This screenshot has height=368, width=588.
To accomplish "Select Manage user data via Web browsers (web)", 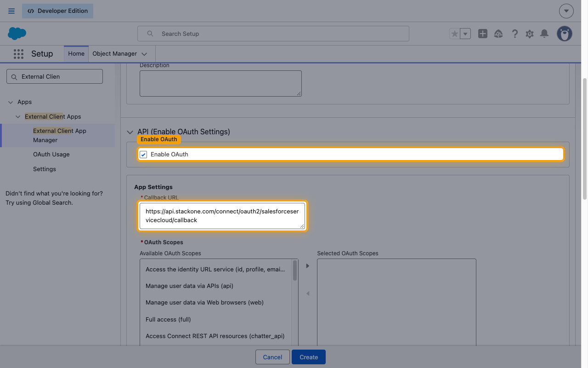I will tap(215, 303).
